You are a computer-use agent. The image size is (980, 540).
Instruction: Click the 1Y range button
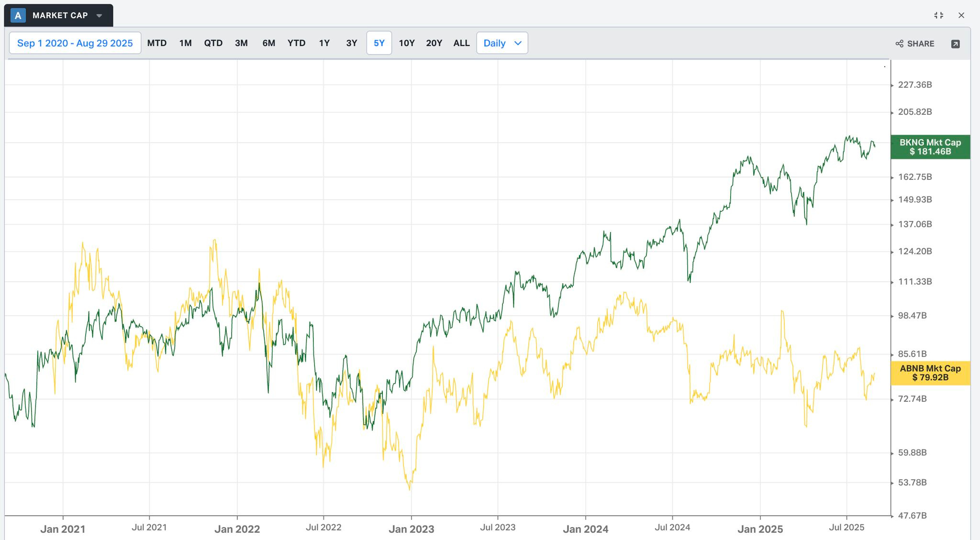(x=324, y=43)
